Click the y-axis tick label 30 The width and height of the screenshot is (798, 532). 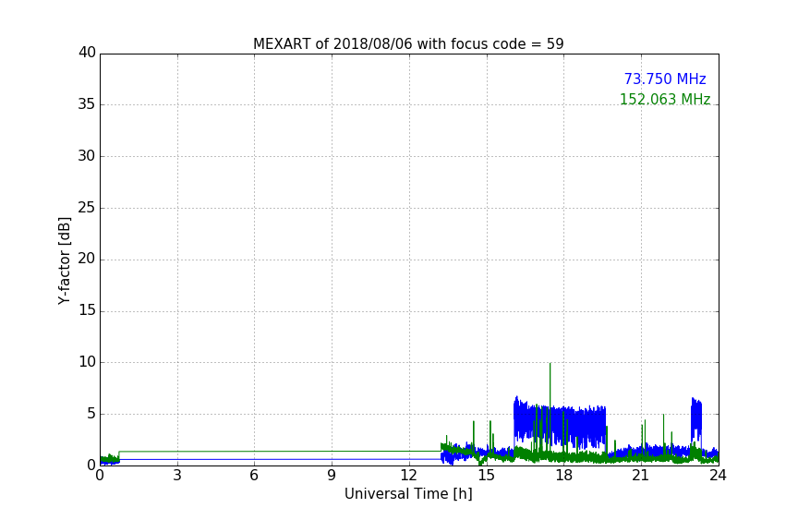point(87,156)
